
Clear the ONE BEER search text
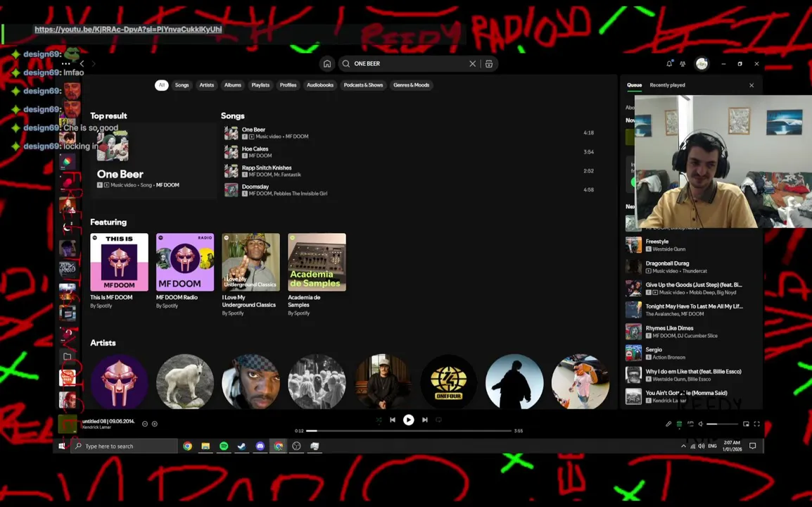click(x=472, y=64)
